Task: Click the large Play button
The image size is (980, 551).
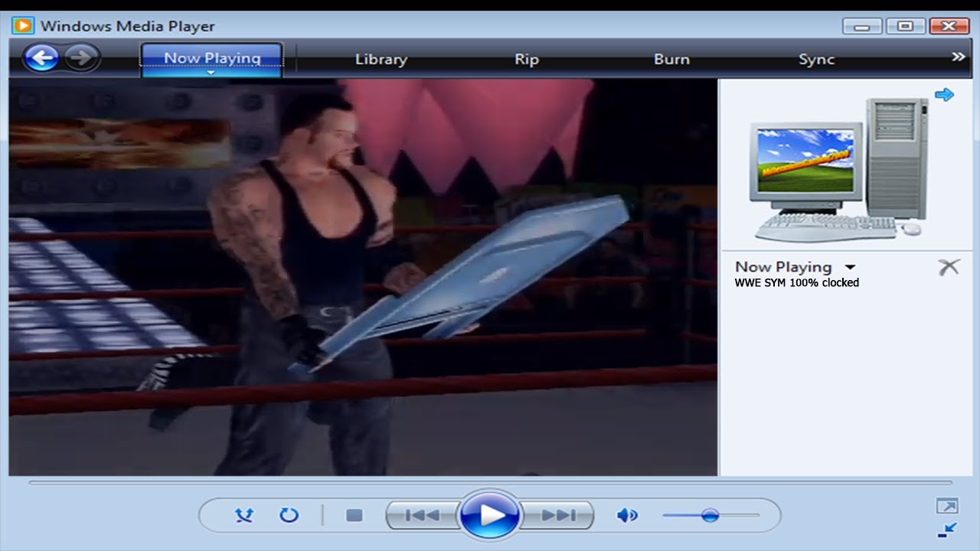Action: tap(489, 515)
